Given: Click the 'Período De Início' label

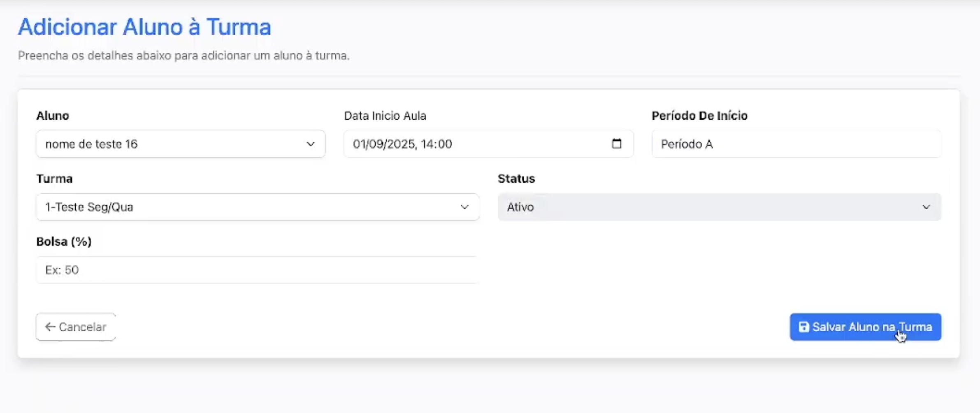Looking at the screenshot, I should [x=699, y=116].
